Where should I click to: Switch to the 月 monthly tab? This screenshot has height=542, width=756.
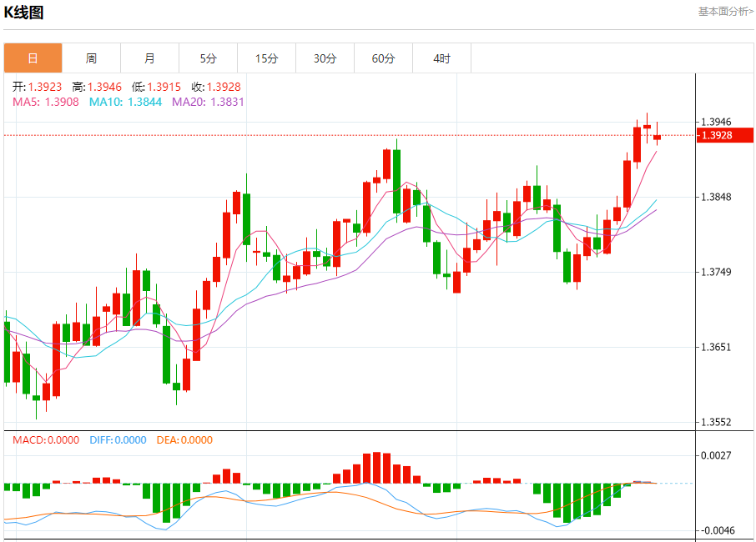[x=149, y=58]
